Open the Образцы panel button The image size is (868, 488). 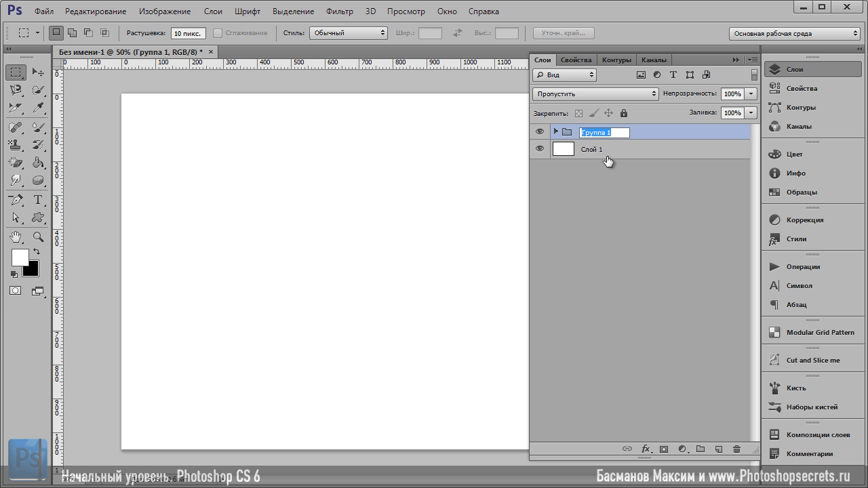click(x=814, y=192)
